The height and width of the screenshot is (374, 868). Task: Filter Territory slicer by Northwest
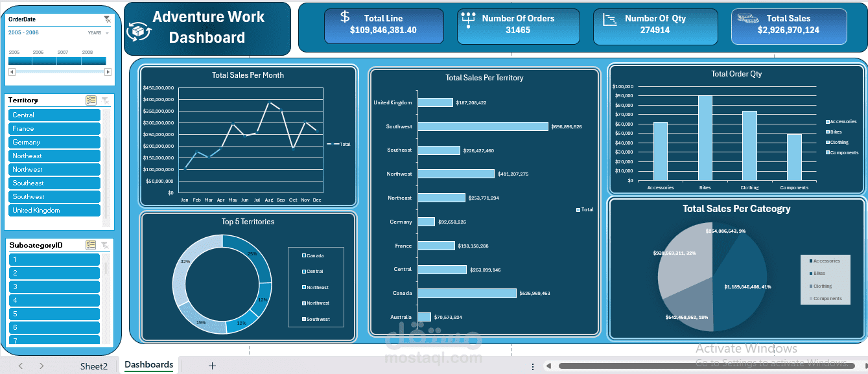[x=54, y=169]
